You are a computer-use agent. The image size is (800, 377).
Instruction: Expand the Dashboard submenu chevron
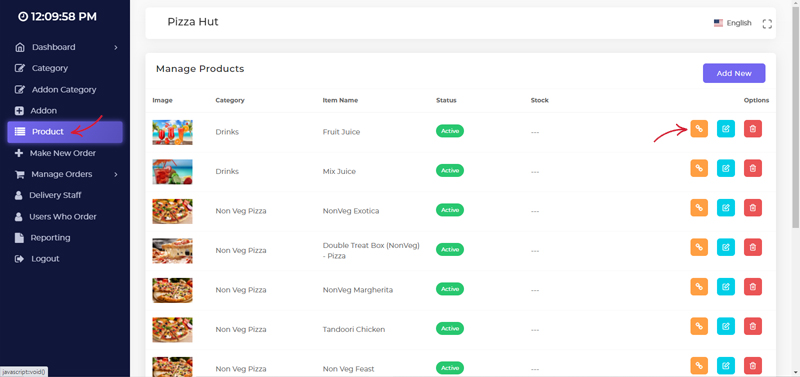[116, 47]
